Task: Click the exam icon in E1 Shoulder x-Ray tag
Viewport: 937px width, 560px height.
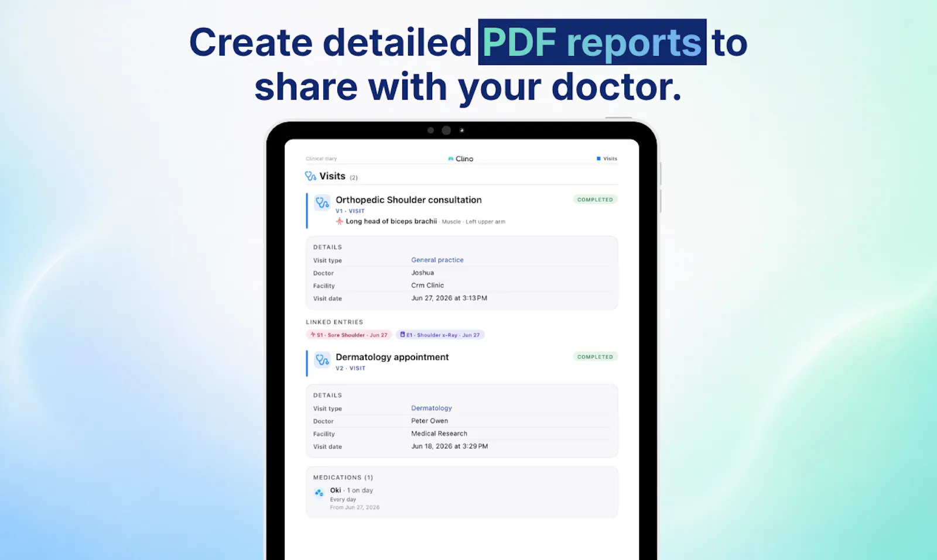Action: click(402, 335)
